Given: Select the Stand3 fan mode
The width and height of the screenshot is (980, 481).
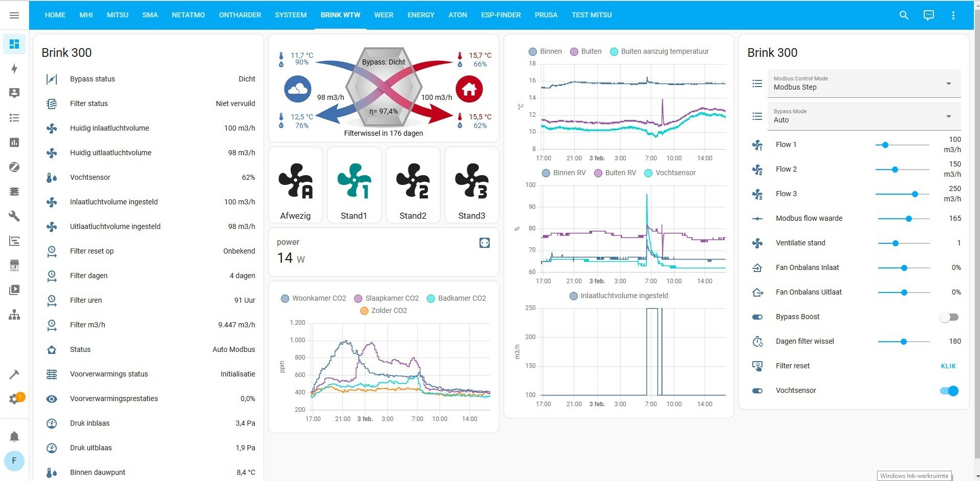Looking at the screenshot, I should tap(472, 185).
